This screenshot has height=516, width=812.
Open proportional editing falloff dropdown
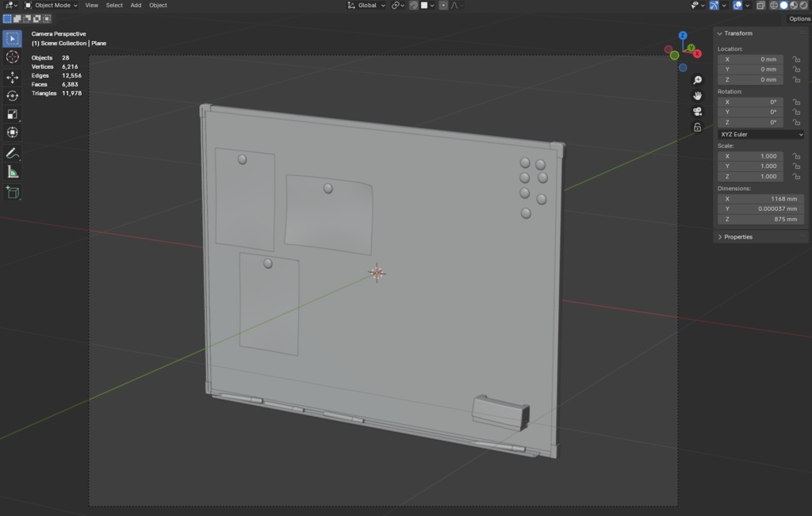pyautogui.click(x=458, y=6)
